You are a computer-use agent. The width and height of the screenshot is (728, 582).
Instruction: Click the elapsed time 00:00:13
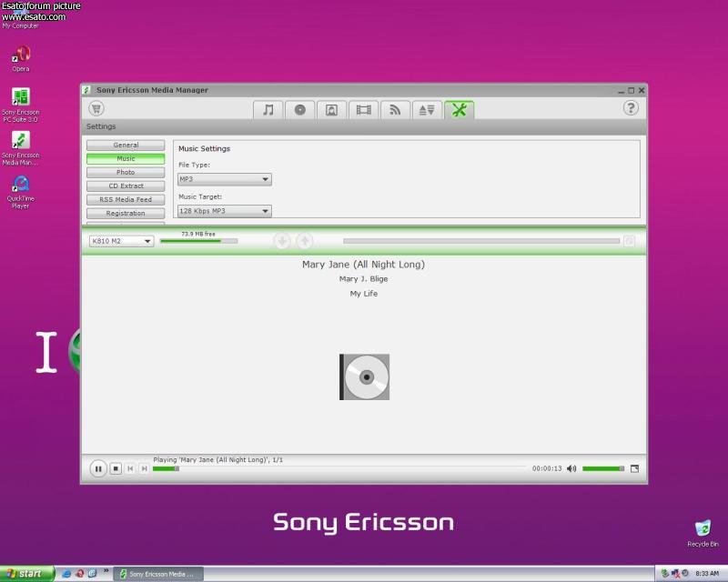547,468
